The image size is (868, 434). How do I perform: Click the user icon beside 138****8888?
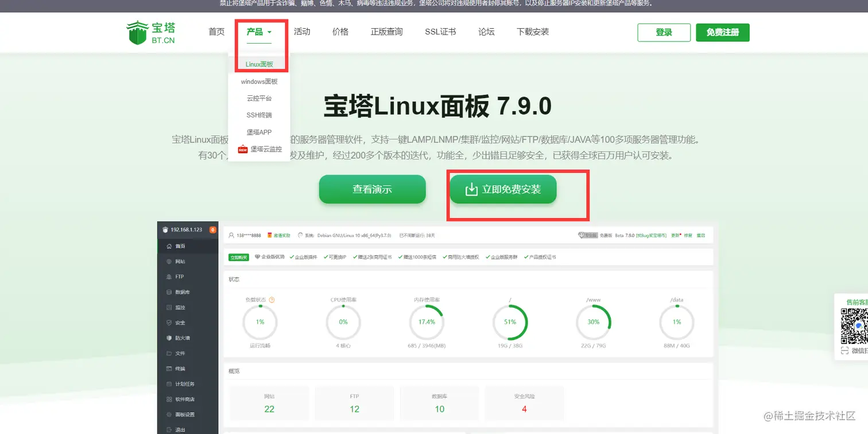point(231,235)
